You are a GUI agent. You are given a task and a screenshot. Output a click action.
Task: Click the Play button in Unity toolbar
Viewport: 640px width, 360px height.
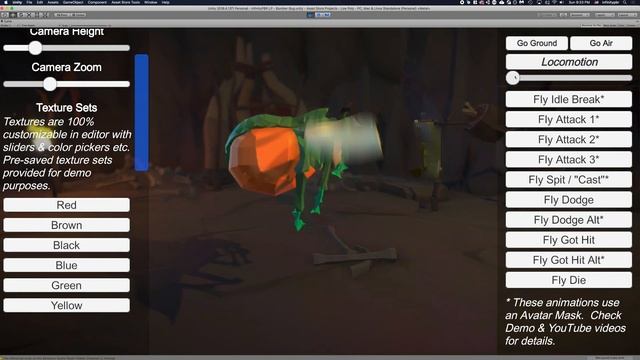[x=310, y=15]
